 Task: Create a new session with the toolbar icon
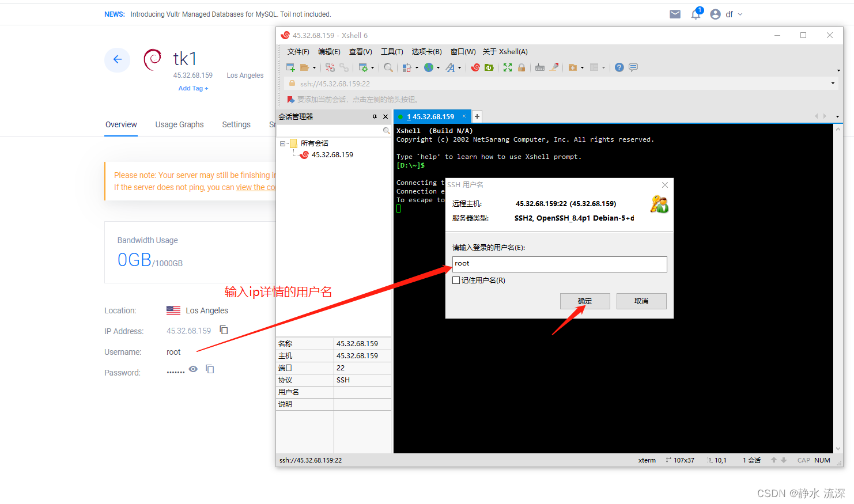pos(290,67)
